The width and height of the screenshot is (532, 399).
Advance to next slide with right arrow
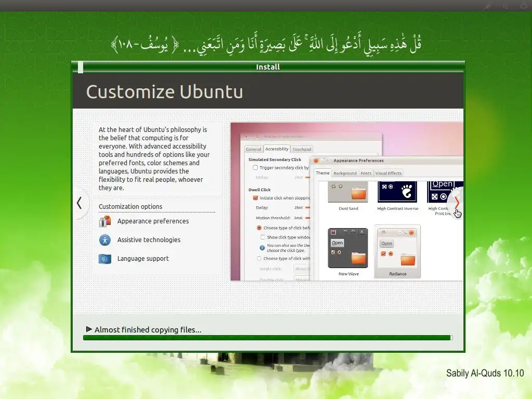click(457, 203)
